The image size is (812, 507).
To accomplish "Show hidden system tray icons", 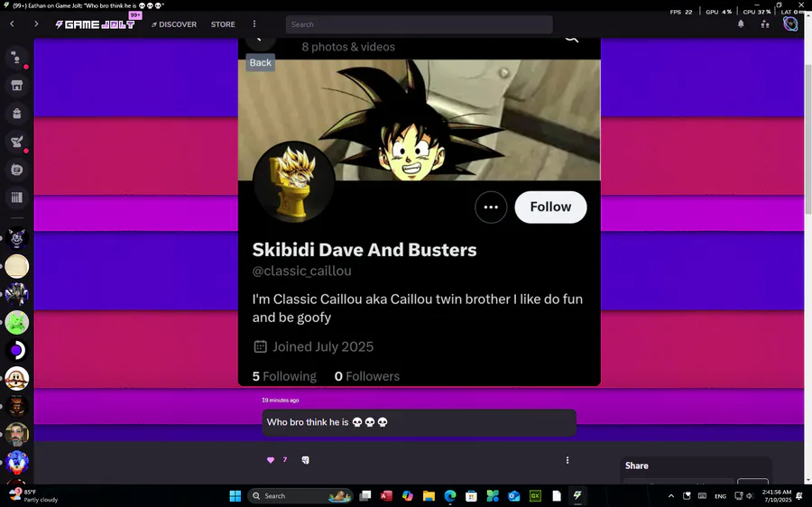I will 671,495.
